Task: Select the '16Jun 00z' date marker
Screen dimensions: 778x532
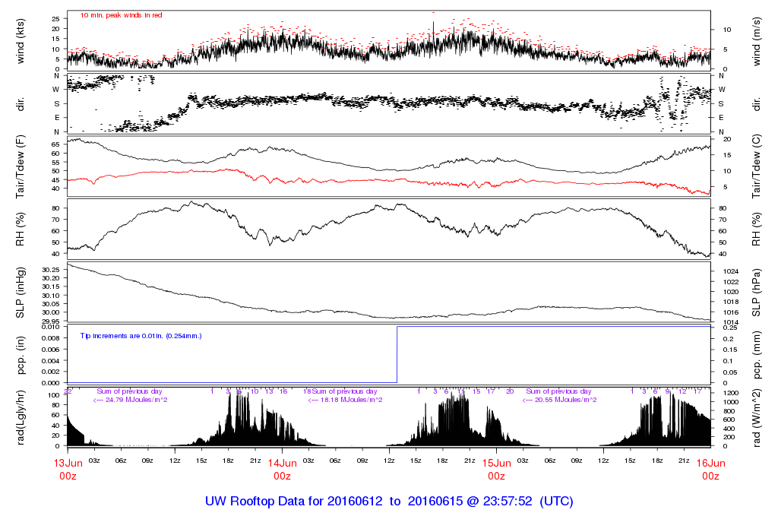Action: [x=711, y=470]
